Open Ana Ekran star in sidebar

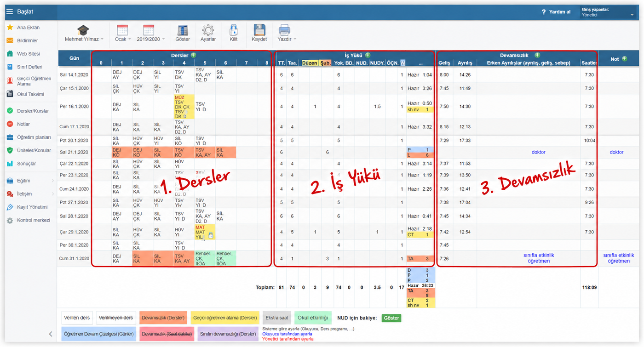click(x=10, y=28)
